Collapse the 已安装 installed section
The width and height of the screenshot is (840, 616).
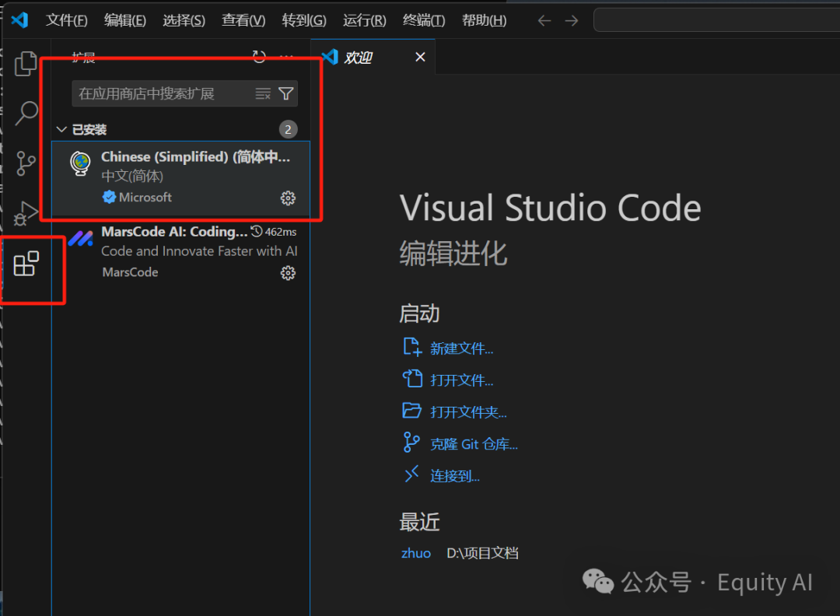tap(63, 130)
